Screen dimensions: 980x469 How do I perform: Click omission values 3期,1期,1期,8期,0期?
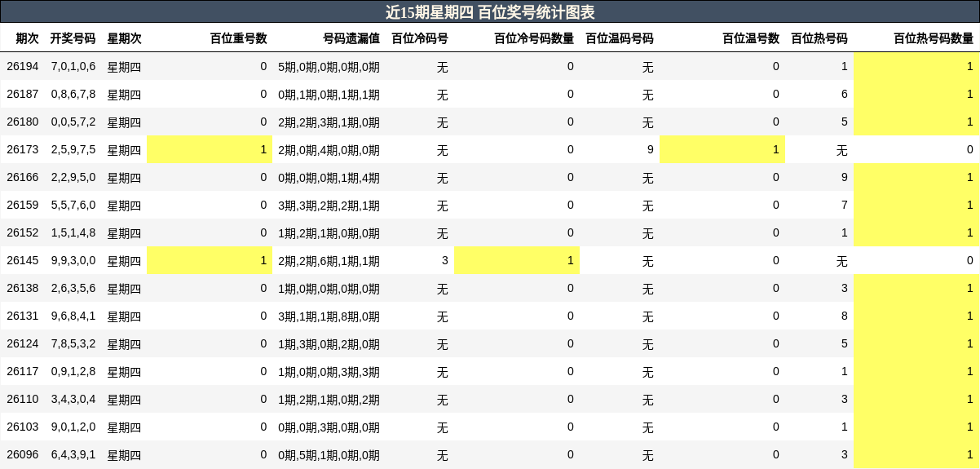(x=329, y=316)
